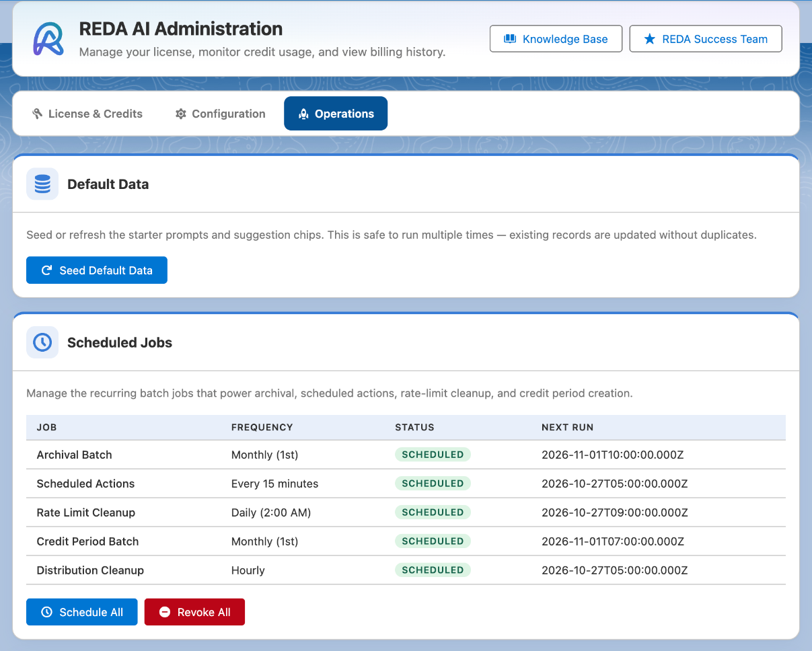Click the NEXT RUN column header
This screenshot has width=812, height=651.
click(568, 427)
